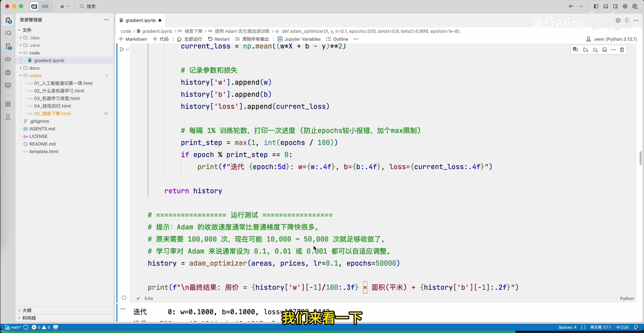Open the Run and Debug bug icon

point(8,73)
